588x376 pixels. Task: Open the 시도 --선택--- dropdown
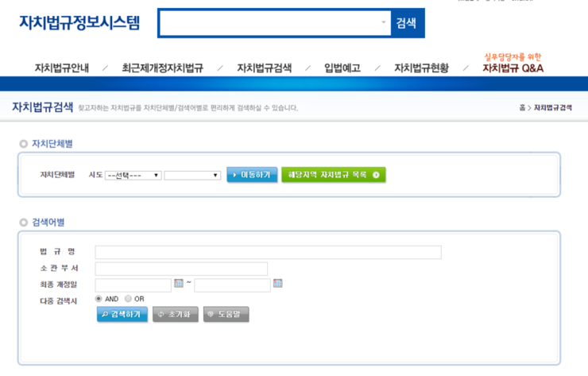coord(133,175)
